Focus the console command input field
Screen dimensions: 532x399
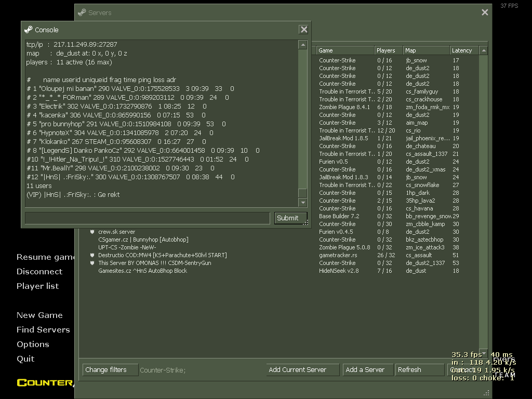pyautogui.click(x=147, y=218)
